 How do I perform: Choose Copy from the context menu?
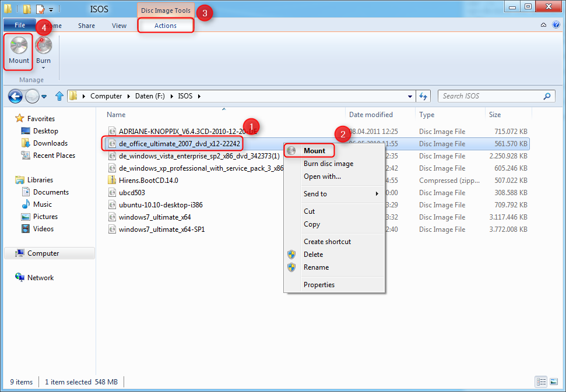(334, 224)
